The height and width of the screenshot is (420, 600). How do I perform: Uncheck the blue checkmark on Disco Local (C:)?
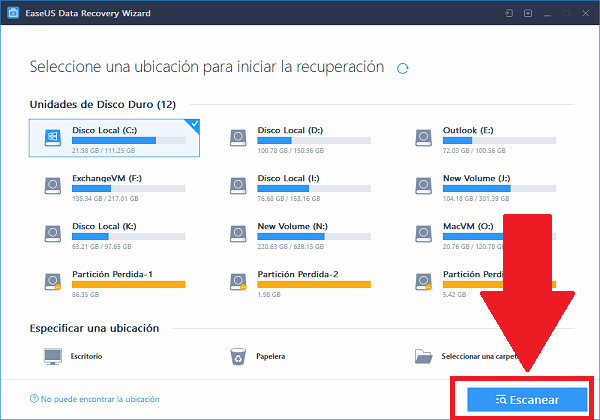point(194,124)
